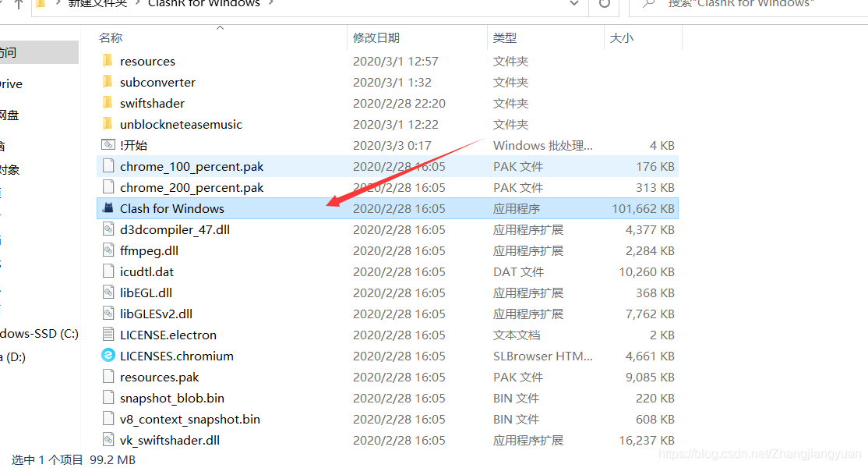Select the LICENSE.electron file name

pyautogui.click(x=168, y=335)
